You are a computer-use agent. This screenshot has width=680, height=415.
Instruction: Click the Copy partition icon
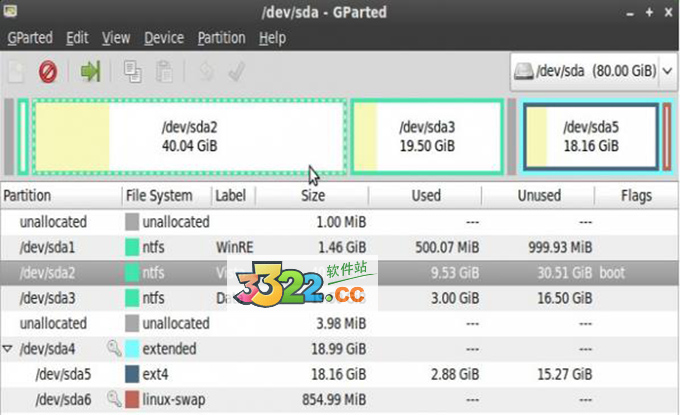(133, 71)
